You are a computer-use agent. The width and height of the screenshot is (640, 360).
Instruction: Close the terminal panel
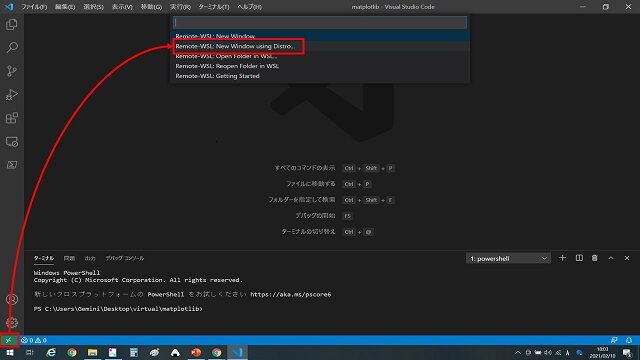(x=627, y=258)
